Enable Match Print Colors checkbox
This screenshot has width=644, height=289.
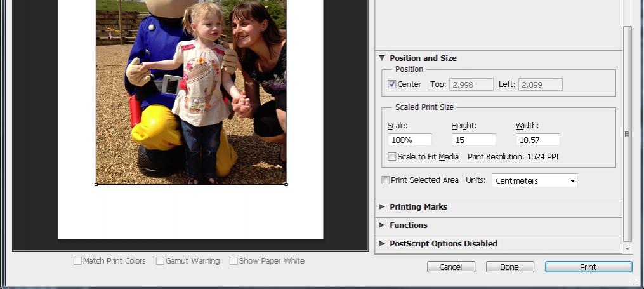(x=77, y=260)
